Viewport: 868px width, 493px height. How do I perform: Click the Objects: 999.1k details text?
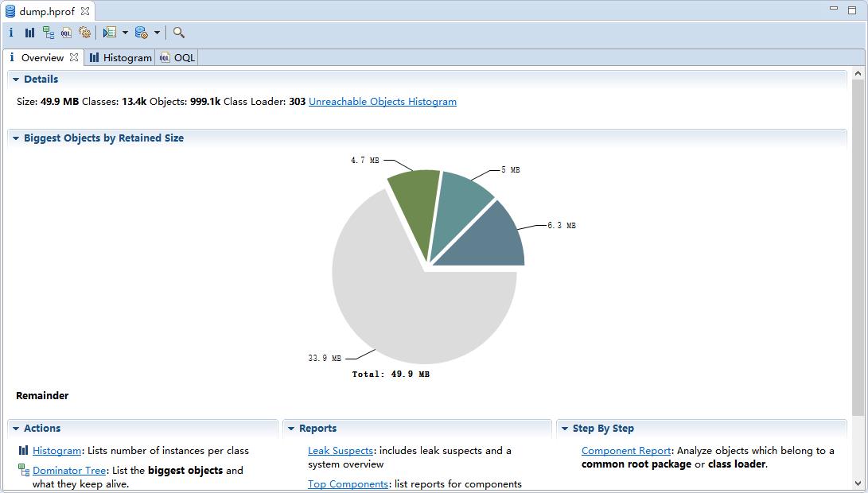click(185, 101)
